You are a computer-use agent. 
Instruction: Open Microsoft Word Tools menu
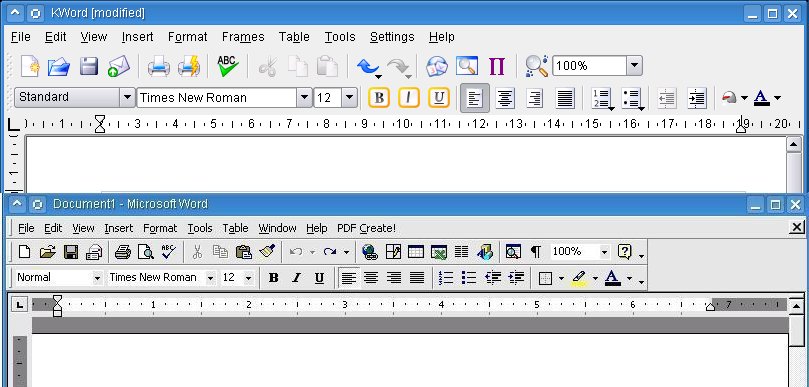pyautogui.click(x=200, y=228)
